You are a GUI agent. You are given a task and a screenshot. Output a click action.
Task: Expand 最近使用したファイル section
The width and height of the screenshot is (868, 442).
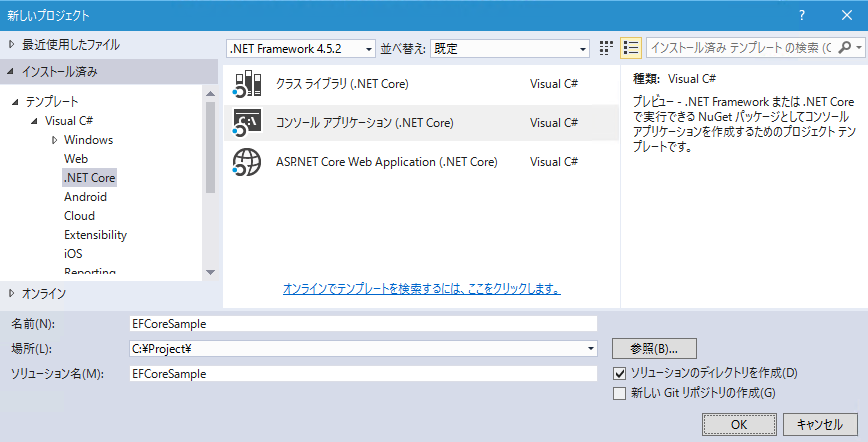coord(12,45)
